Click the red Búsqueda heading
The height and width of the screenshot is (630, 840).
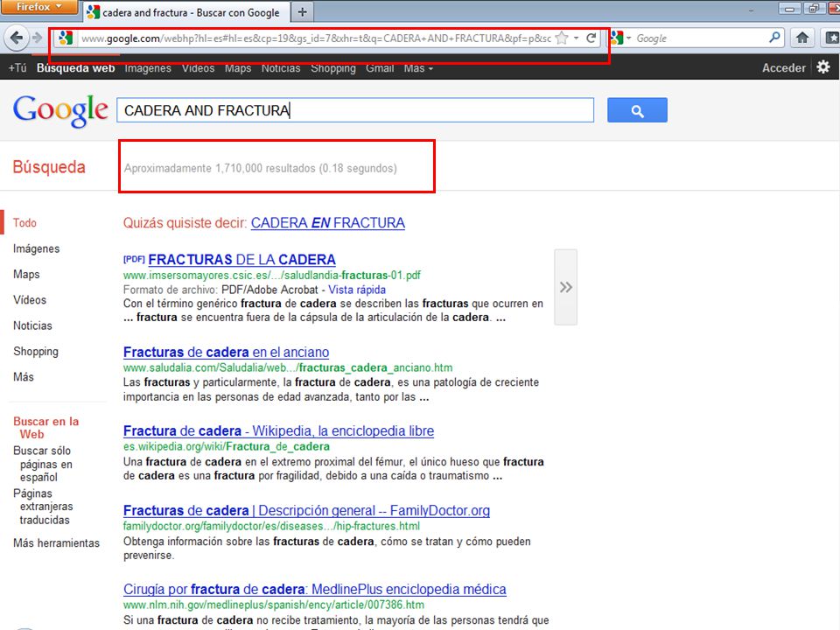tap(49, 167)
